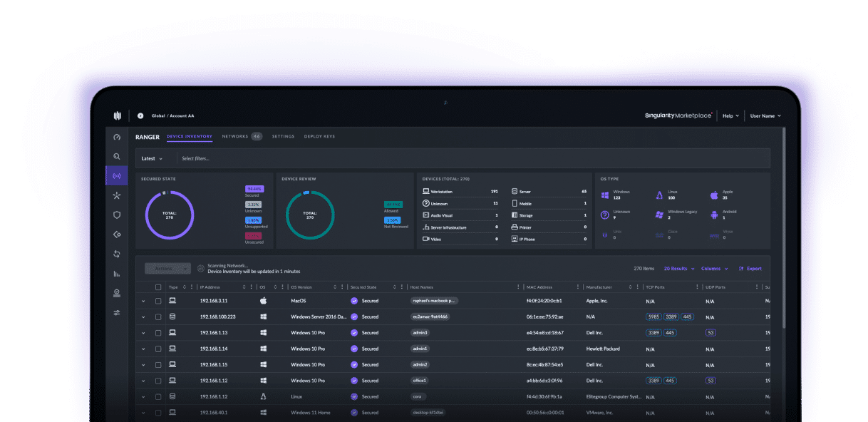The height and width of the screenshot is (422, 868).
Task: Open the shield sidebar icon
Action: pyautogui.click(x=117, y=215)
